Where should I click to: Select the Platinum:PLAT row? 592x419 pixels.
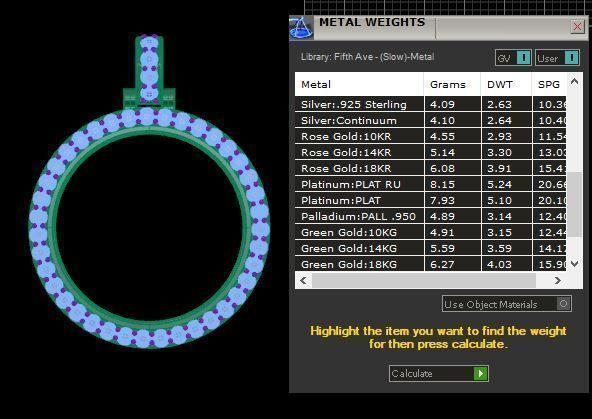tap(430, 200)
